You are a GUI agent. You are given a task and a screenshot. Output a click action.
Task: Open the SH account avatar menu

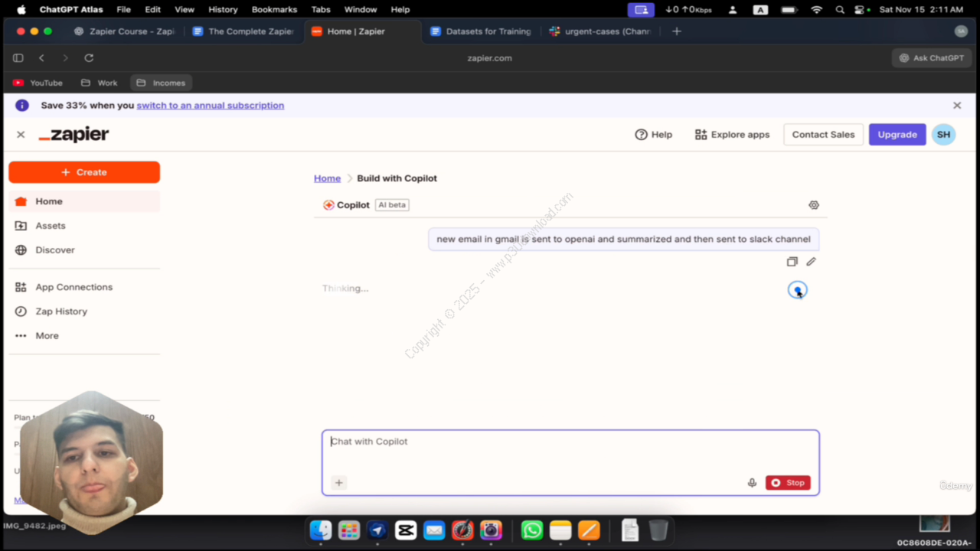click(x=943, y=135)
